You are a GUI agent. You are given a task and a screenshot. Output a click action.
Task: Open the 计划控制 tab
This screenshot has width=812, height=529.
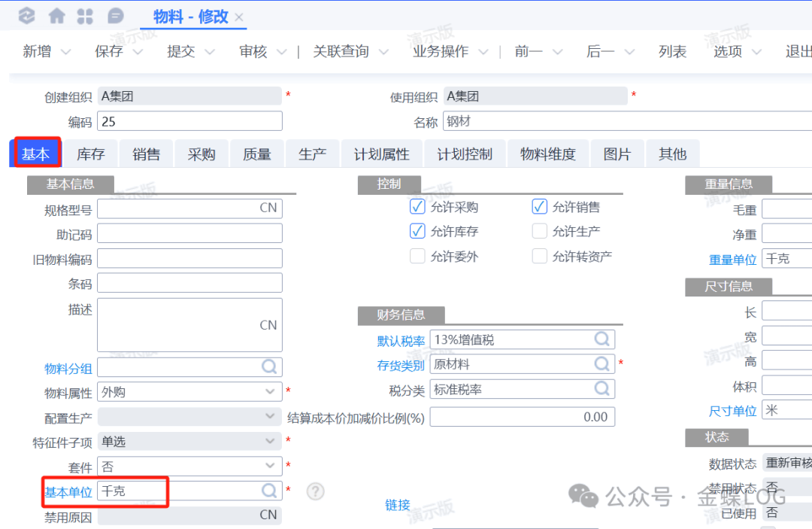465,154
